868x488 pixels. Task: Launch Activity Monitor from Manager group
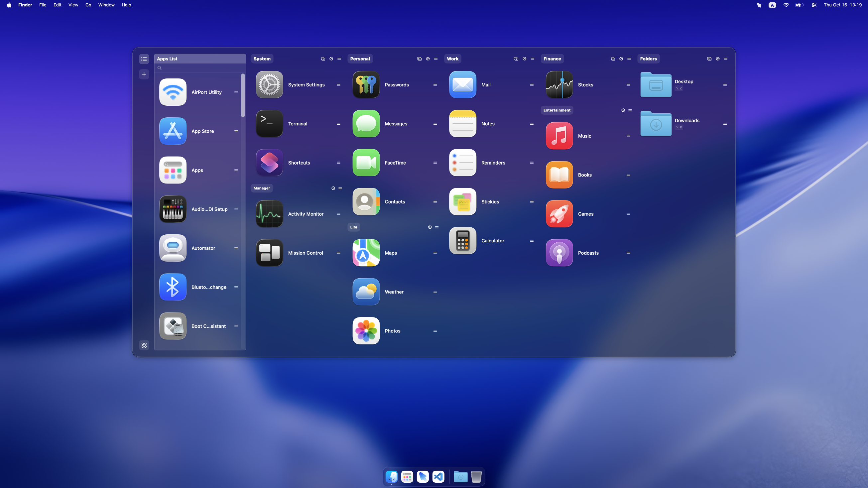point(269,214)
